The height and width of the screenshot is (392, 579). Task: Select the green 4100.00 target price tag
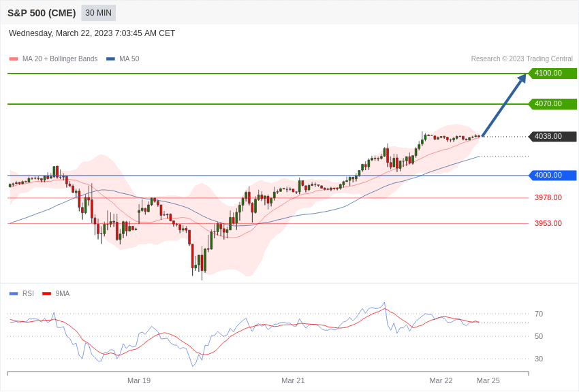(x=552, y=73)
